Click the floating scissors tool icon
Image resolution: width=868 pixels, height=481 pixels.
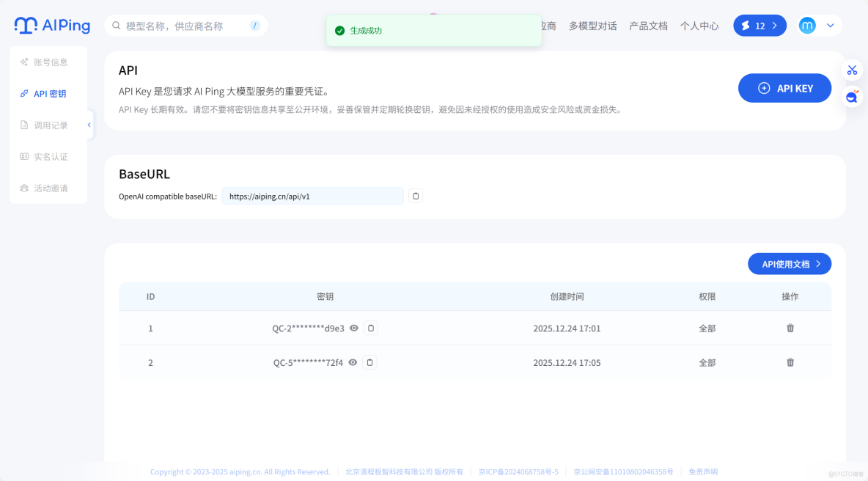(x=852, y=70)
